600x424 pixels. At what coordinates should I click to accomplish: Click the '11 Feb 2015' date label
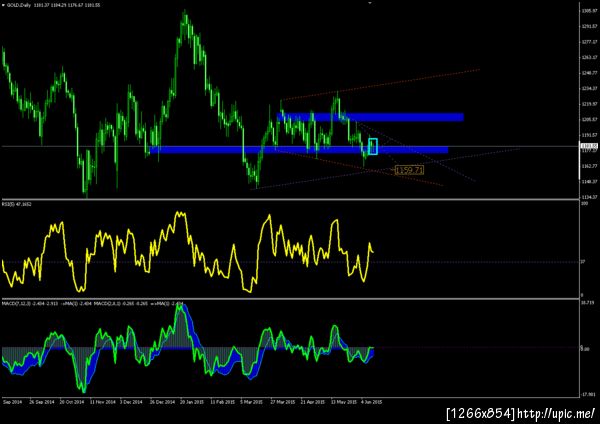(x=223, y=402)
